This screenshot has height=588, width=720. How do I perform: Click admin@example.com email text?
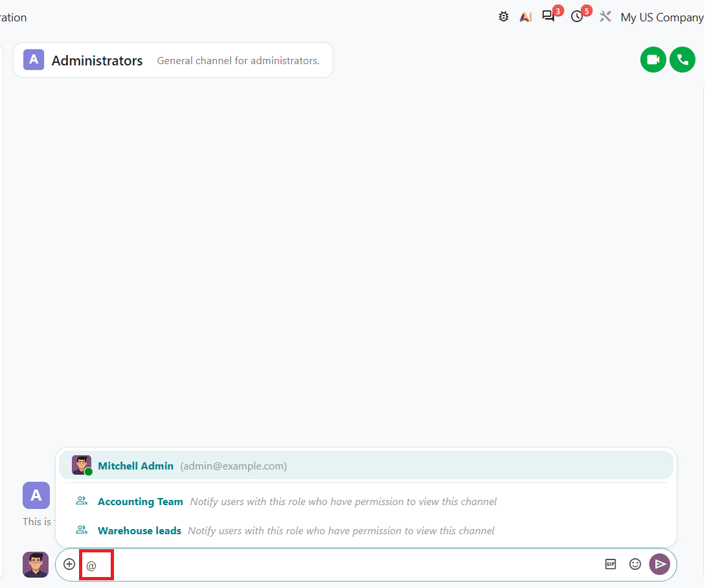pyautogui.click(x=233, y=466)
